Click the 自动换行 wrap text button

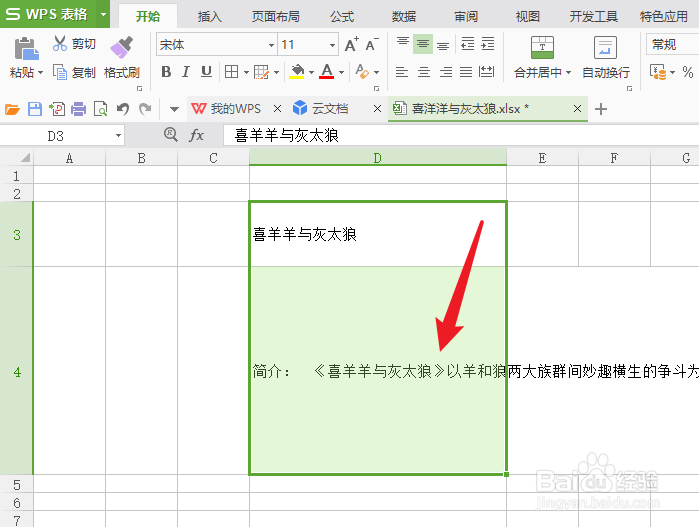coord(605,57)
